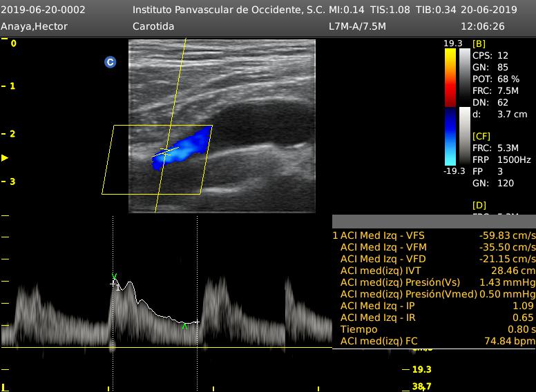
Task: Click the FRP 1500Hz value
Action: (x=502, y=159)
